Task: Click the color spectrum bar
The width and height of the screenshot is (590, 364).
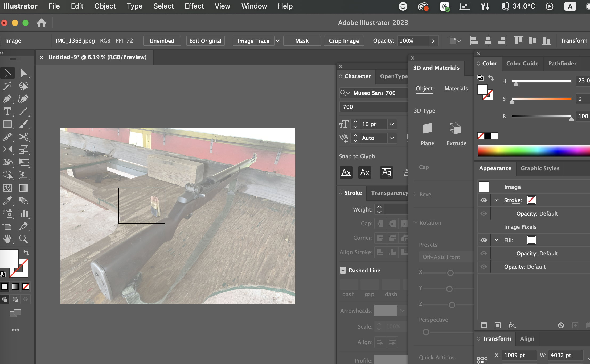Action: tap(532, 151)
